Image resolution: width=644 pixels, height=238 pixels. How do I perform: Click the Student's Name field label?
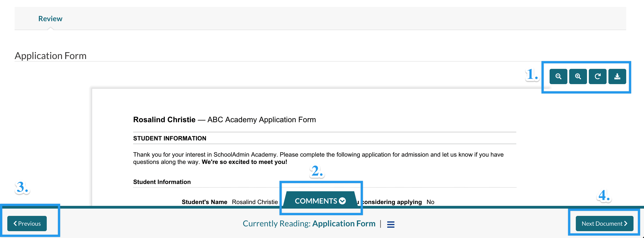pyautogui.click(x=204, y=202)
